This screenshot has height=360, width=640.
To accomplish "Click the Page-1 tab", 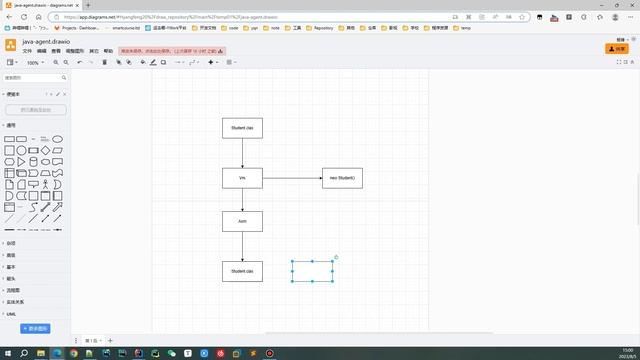I will click(x=93, y=340).
